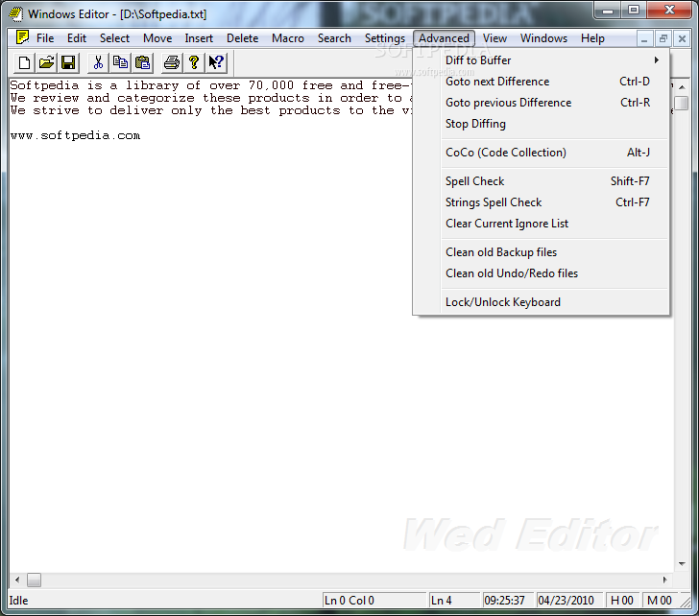This screenshot has height=616, width=699.
Task: Minimize the inner document window
Action: point(644,38)
